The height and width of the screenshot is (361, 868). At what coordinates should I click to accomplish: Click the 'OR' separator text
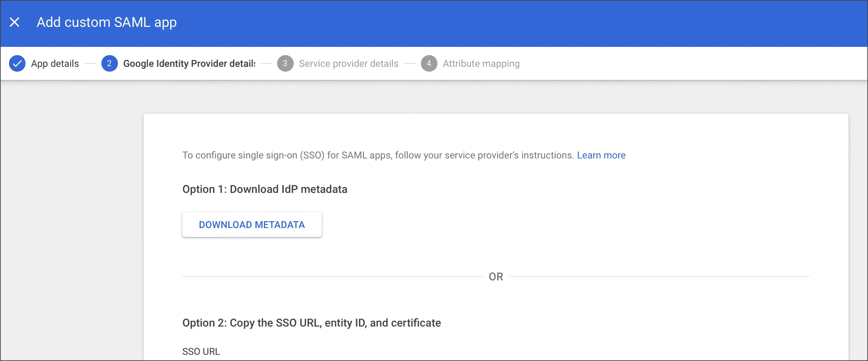coord(496,277)
